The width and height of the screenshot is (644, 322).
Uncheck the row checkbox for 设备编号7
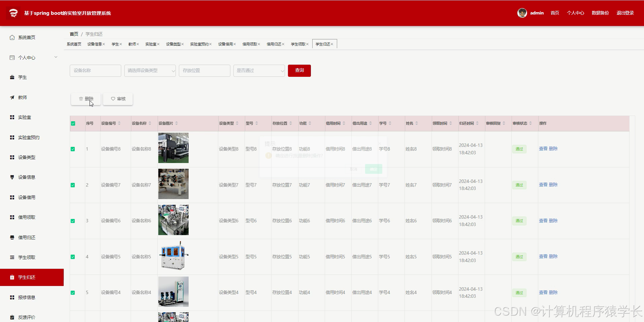pos(73,185)
